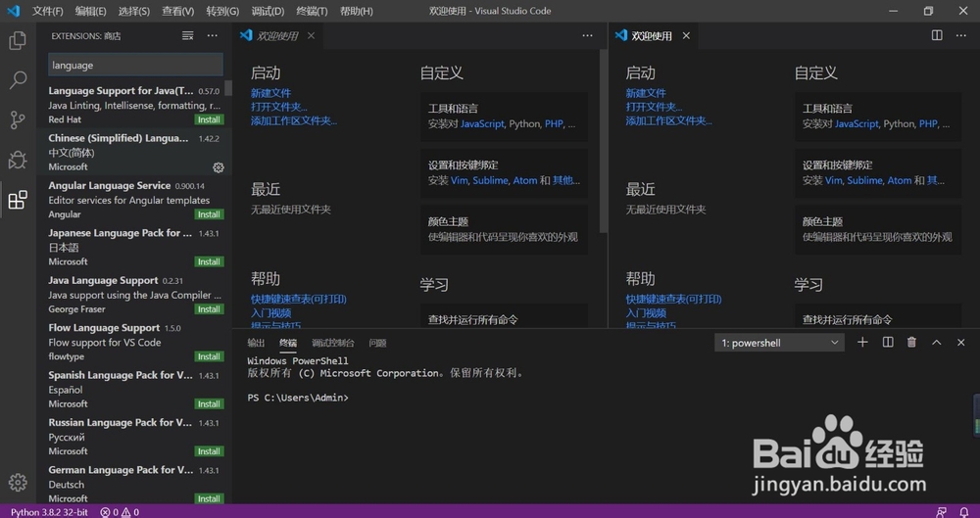Viewport: 980px width, 518px height.
Task: Open Extensions panel more actions (…) menu
Action: coord(213,36)
